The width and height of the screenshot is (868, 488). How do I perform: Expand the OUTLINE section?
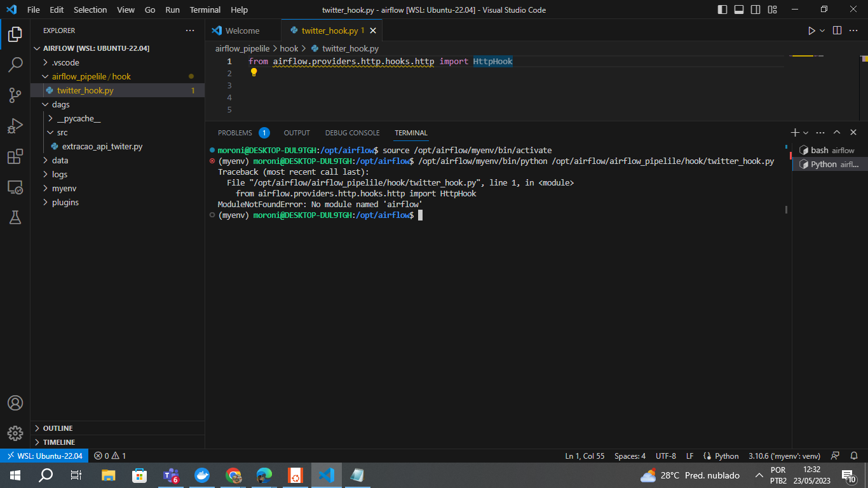click(118, 428)
